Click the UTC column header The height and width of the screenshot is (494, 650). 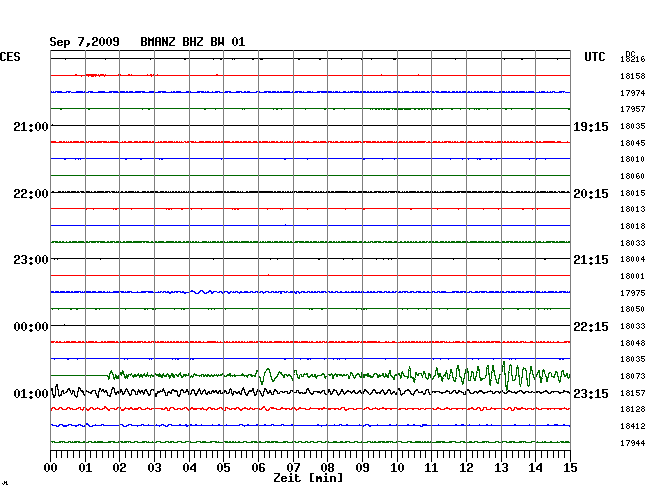[594, 57]
